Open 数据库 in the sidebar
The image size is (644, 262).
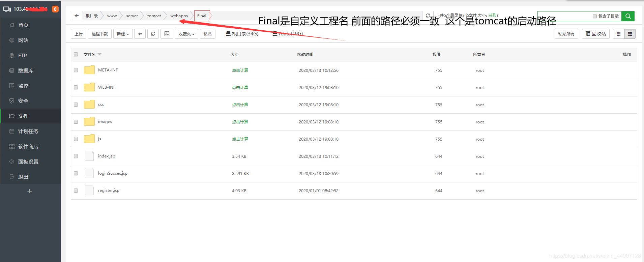pyautogui.click(x=30, y=70)
